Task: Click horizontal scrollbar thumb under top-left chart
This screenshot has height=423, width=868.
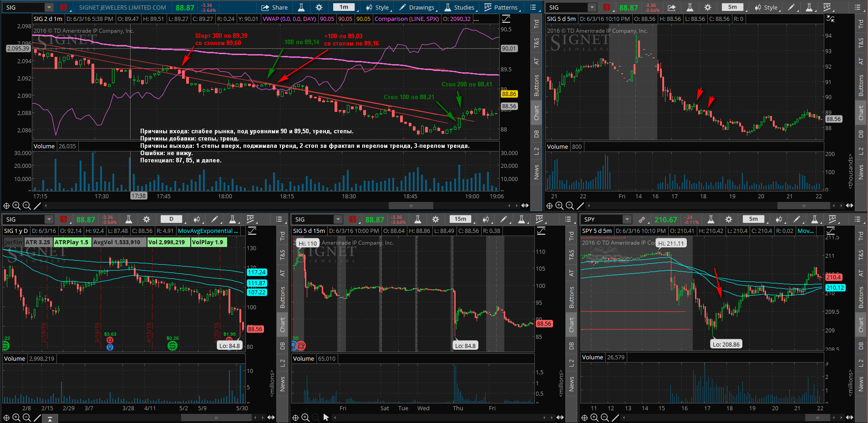Action: 411,206
